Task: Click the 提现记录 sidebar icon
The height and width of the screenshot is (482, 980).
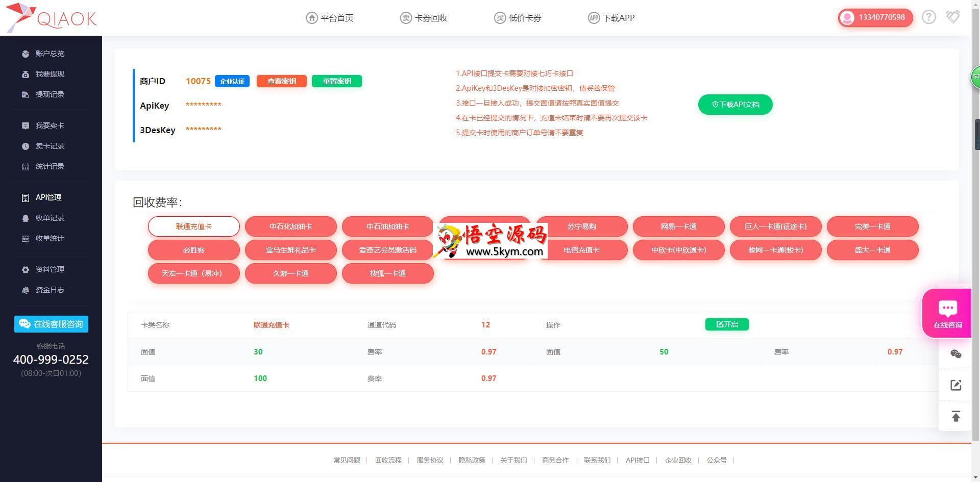Action: click(x=26, y=94)
